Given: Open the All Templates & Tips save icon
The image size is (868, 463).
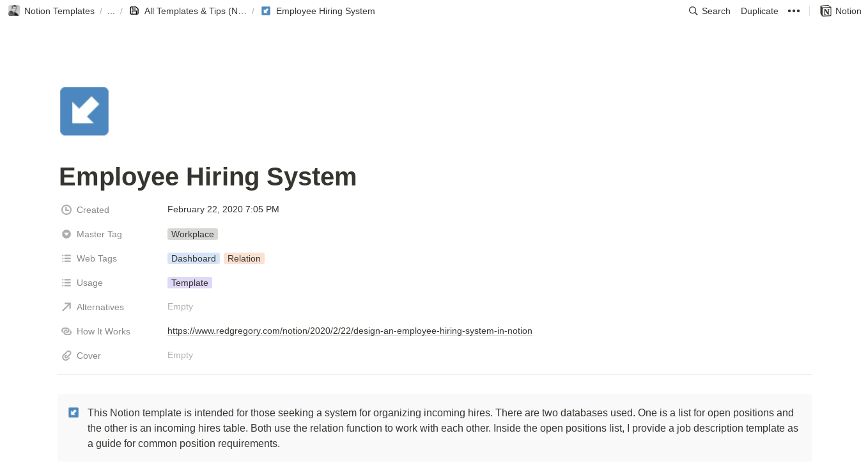Looking at the screenshot, I should [134, 11].
